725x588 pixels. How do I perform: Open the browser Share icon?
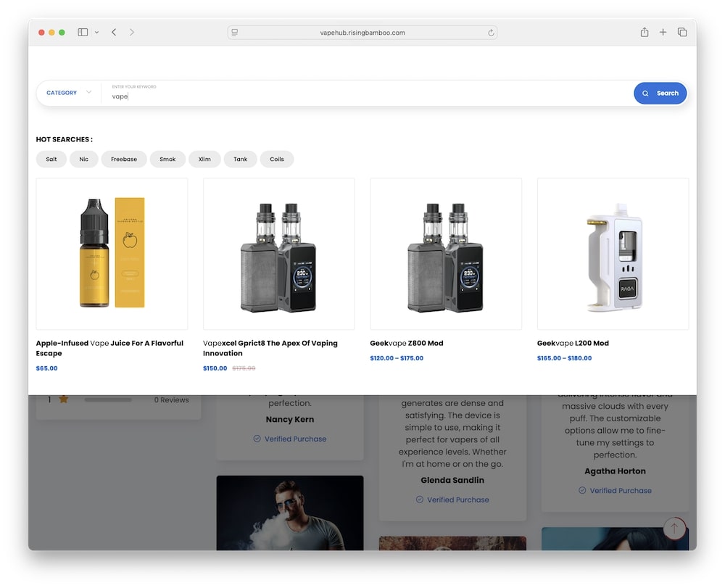click(644, 33)
